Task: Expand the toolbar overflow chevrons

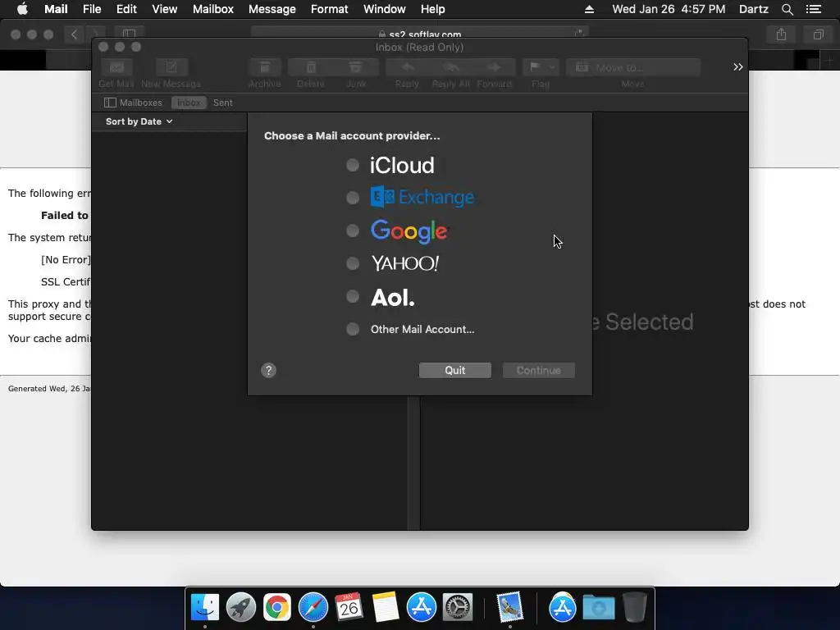Action: click(738, 67)
